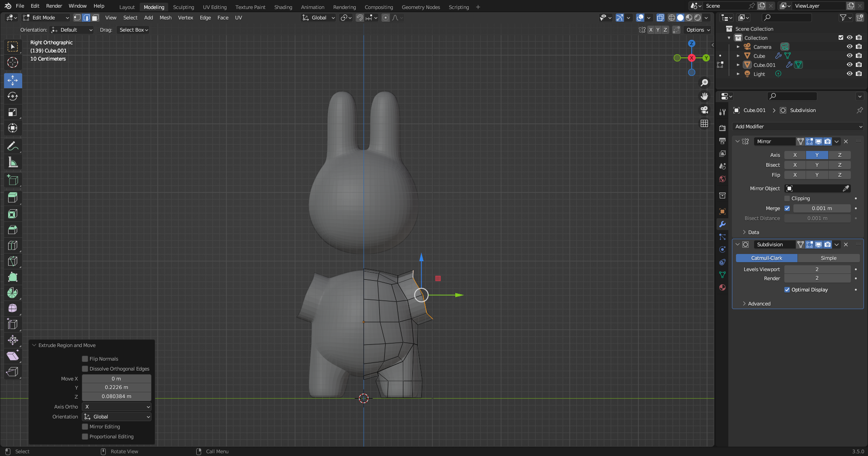Select the Poly Build tool
868x456 pixels.
[13, 277]
